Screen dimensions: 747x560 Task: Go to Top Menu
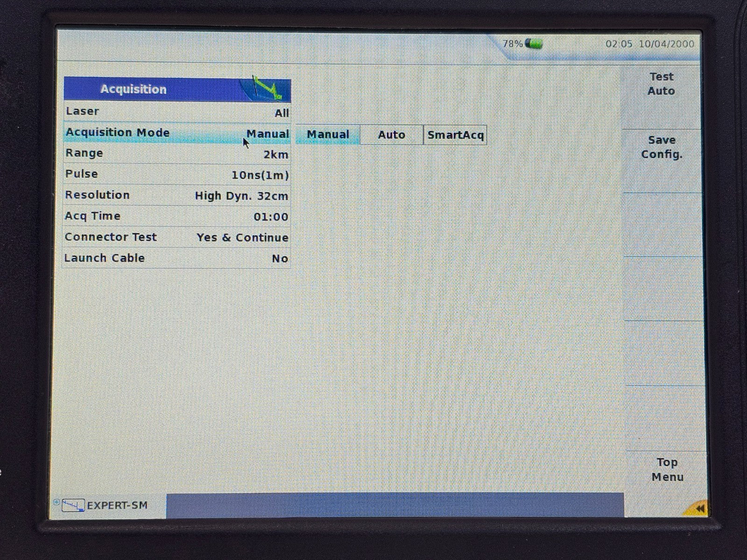click(x=667, y=469)
